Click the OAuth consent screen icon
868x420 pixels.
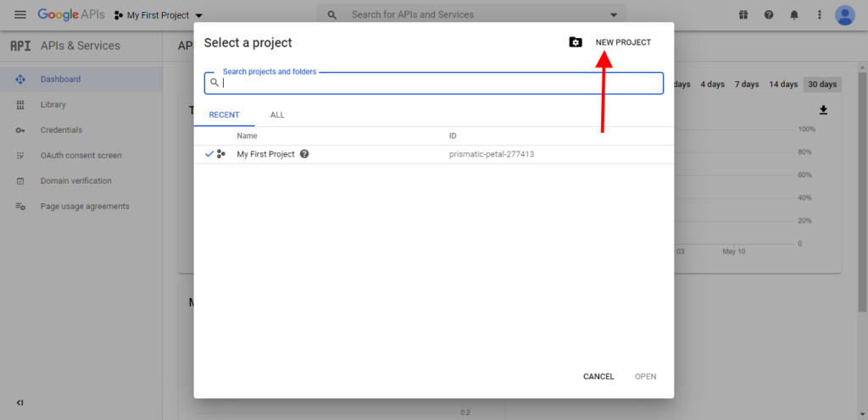tap(20, 155)
